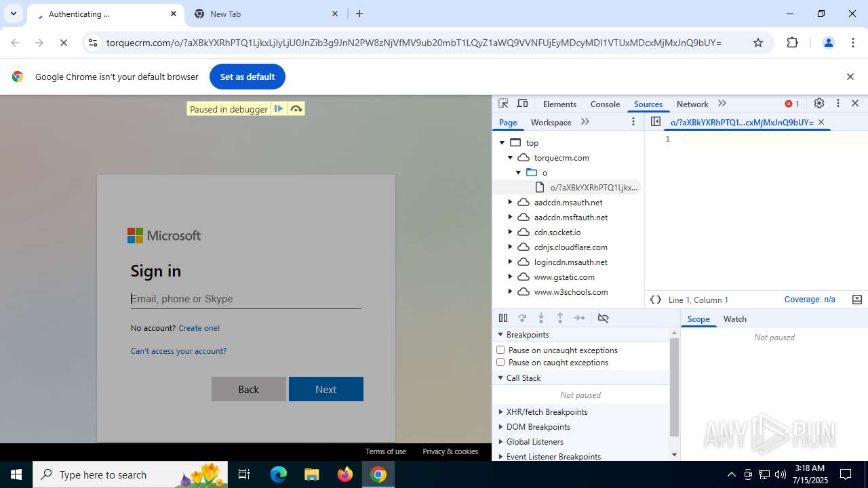Switch to the Console tab
Screen dimensions: 868x488
[605, 104]
